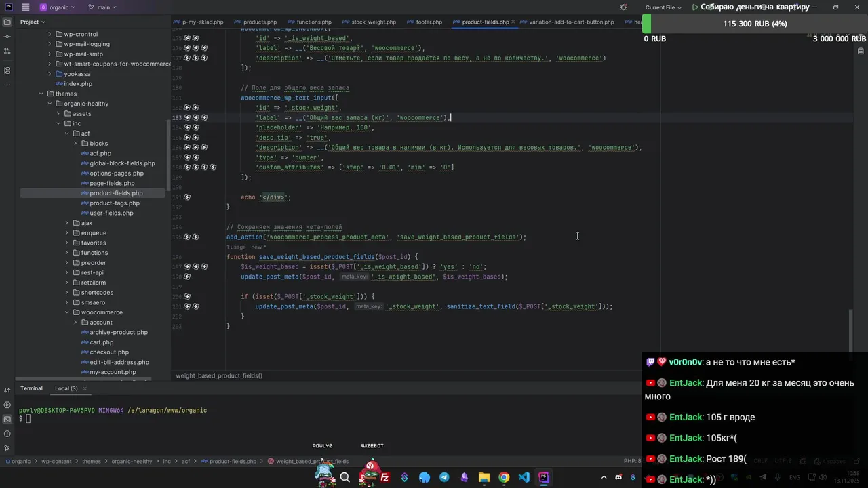Close the Local (3) terminal tab

pyautogui.click(x=85, y=388)
